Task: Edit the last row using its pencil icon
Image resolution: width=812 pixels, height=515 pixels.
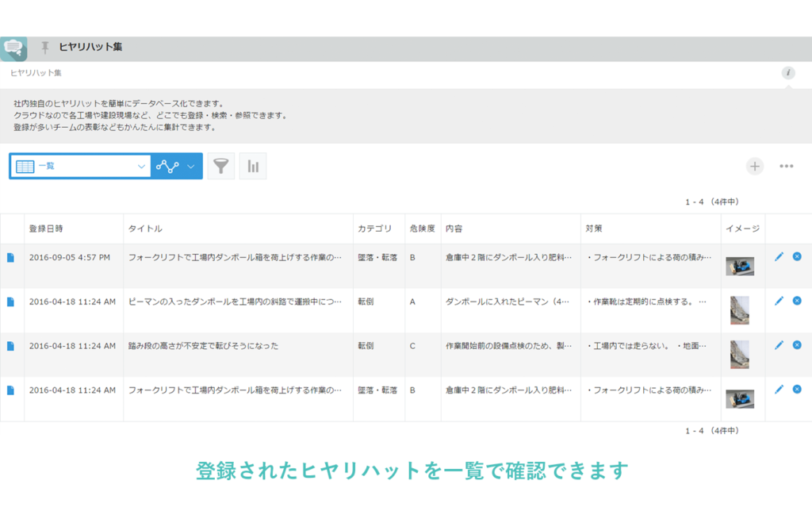Action: [778, 389]
